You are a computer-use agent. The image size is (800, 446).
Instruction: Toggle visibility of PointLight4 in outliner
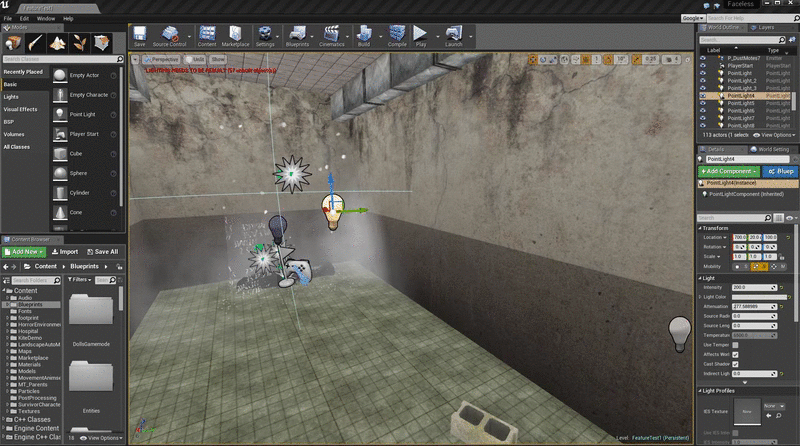click(703, 96)
